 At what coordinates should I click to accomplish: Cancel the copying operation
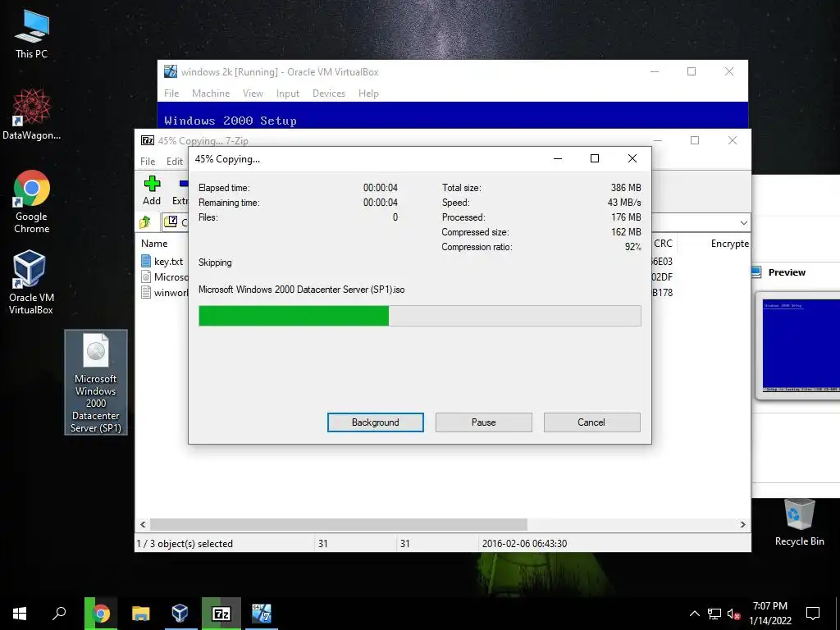pyautogui.click(x=591, y=422)
